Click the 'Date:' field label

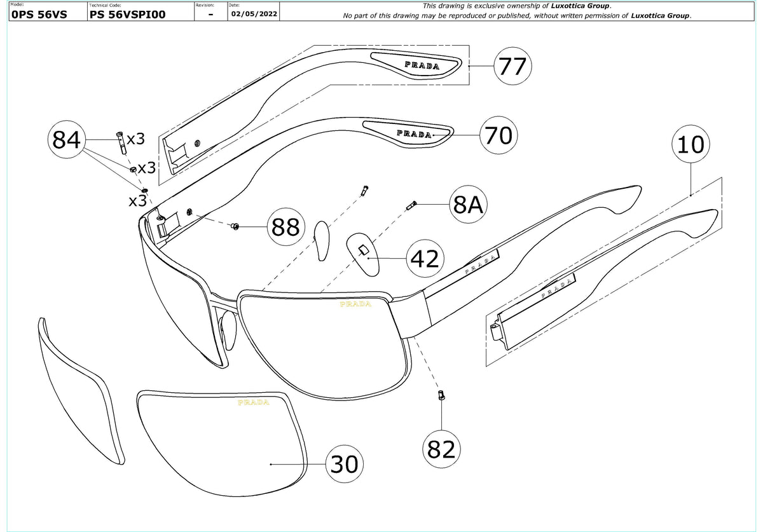coord(233,4)
